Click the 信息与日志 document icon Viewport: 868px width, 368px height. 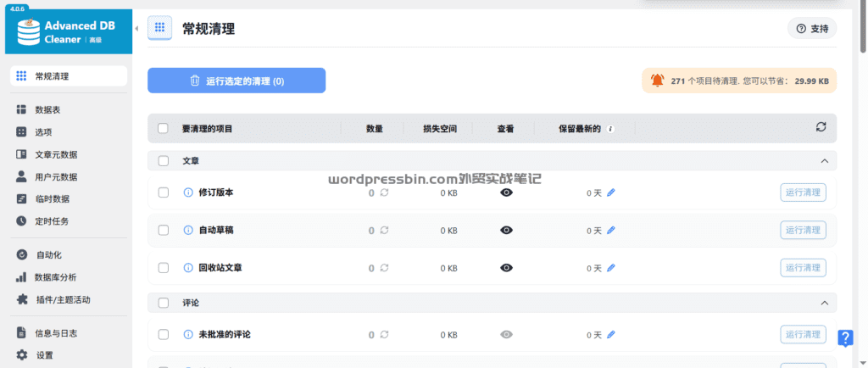[21, 333]
